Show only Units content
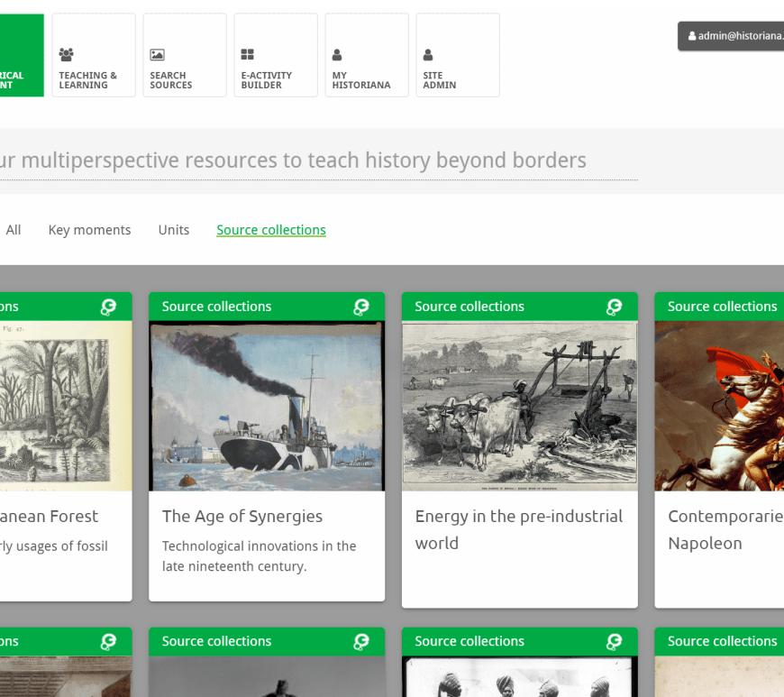This screenshot has height=697, width=784. (x=174, y=230)
